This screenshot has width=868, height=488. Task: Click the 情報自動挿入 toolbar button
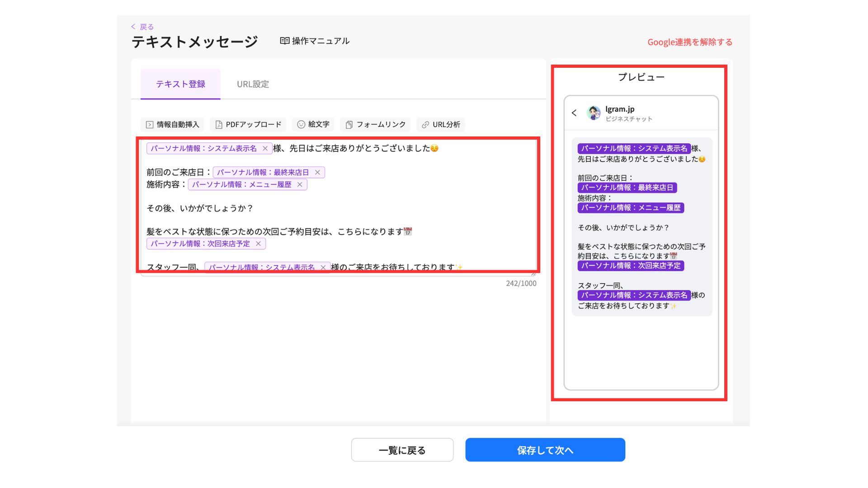coord(172,125)
